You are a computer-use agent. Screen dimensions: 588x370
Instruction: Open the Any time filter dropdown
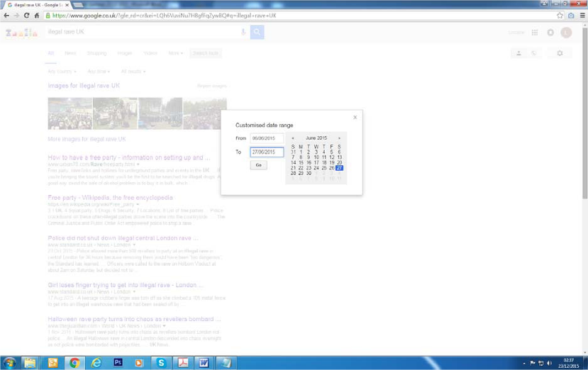pyautogui.click(x=97, y=72)
